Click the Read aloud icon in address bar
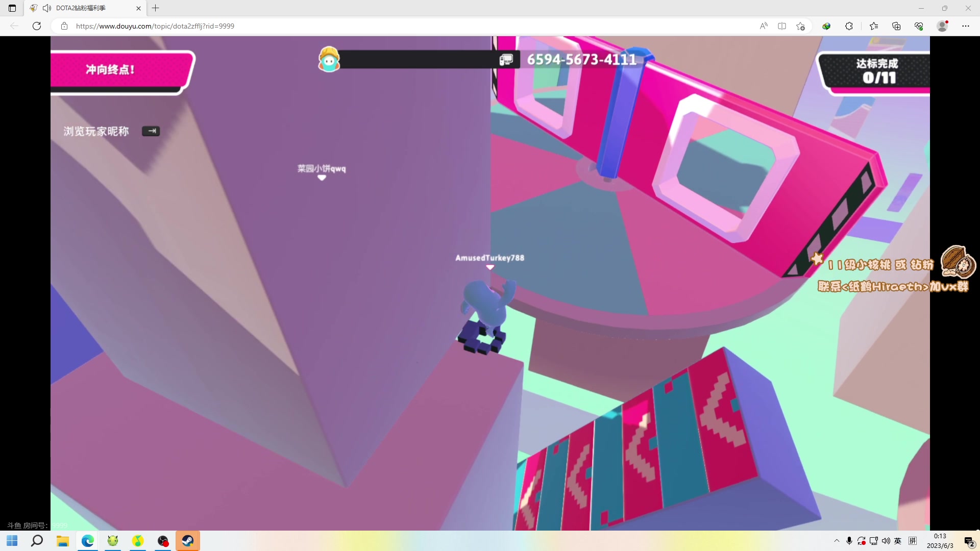This screenshot has width=980, height=551. [764, 26]
